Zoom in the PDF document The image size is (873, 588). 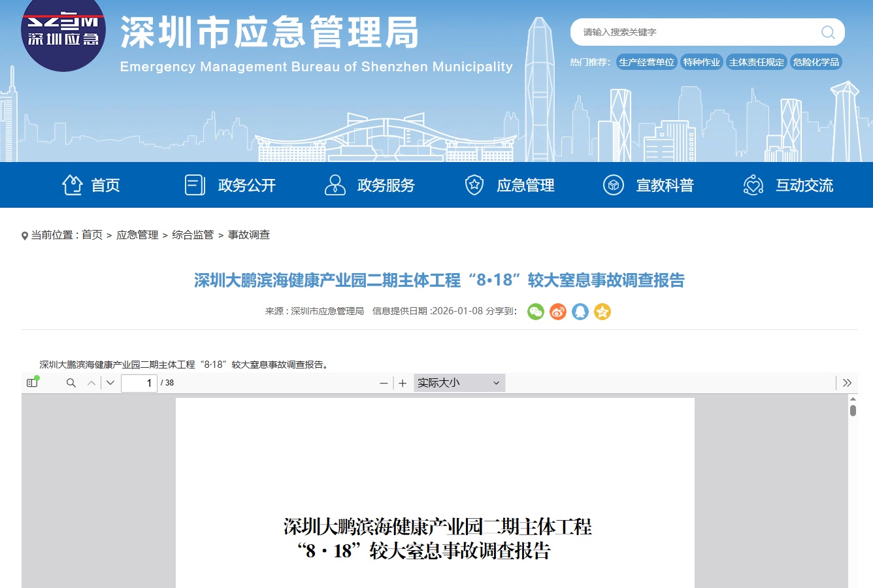[403, 383]
